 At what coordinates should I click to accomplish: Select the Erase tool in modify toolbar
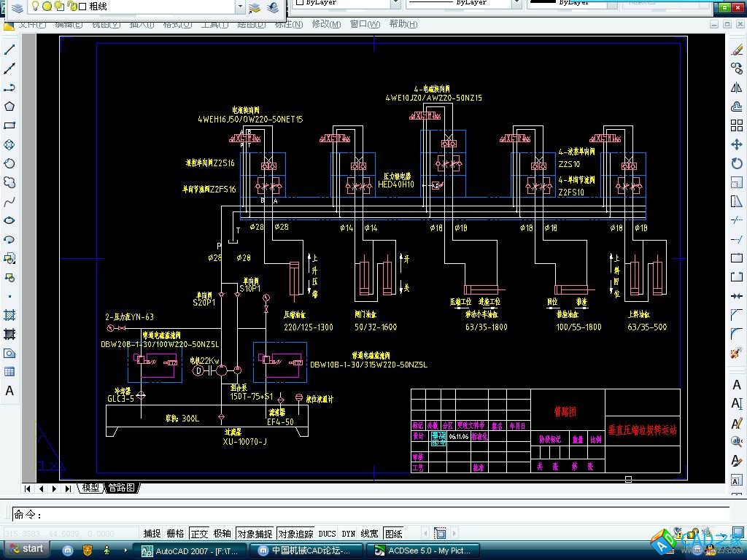737,50
